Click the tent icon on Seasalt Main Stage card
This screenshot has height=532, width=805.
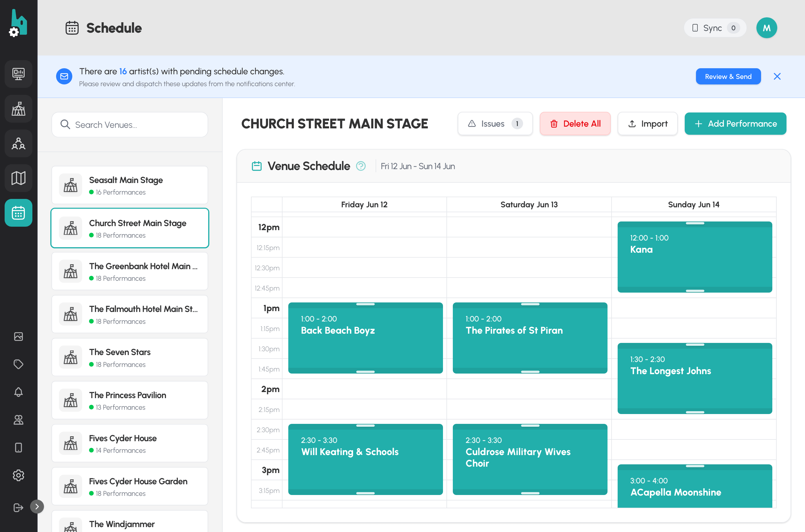coord(71,185)
